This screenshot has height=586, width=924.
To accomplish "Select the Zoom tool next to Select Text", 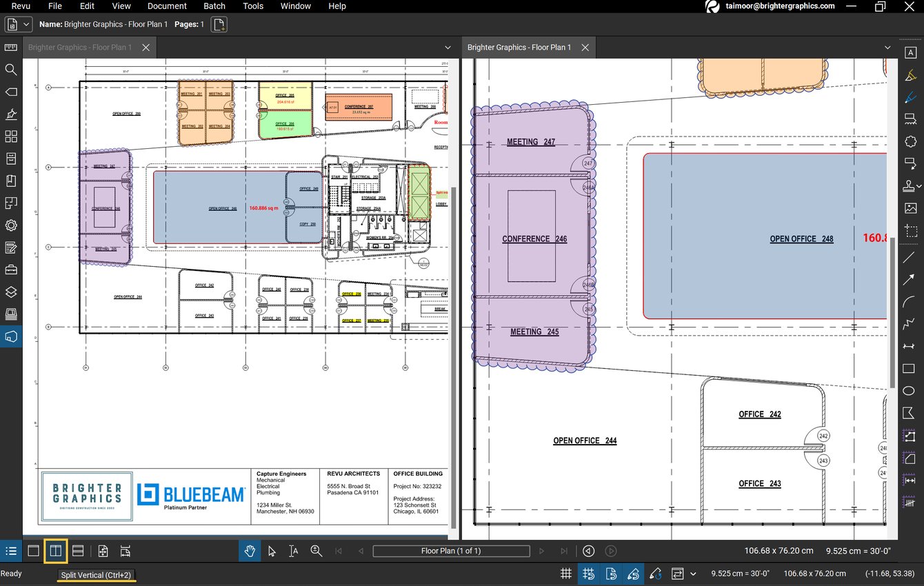I will click(317, 551).
